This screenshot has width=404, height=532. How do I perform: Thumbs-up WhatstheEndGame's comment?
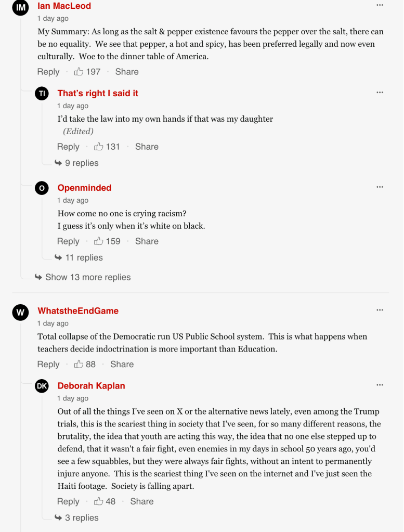(x=79, y=365)
